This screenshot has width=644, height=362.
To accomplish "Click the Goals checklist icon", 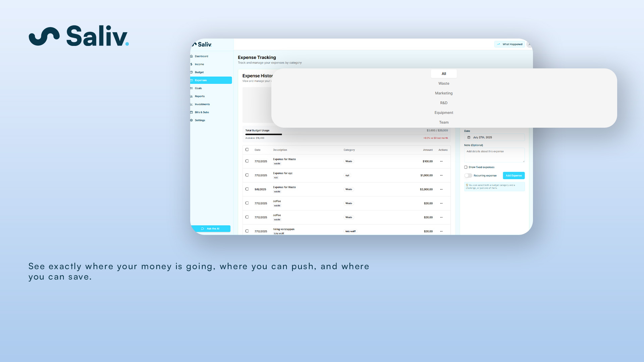I will coord(192,88).
